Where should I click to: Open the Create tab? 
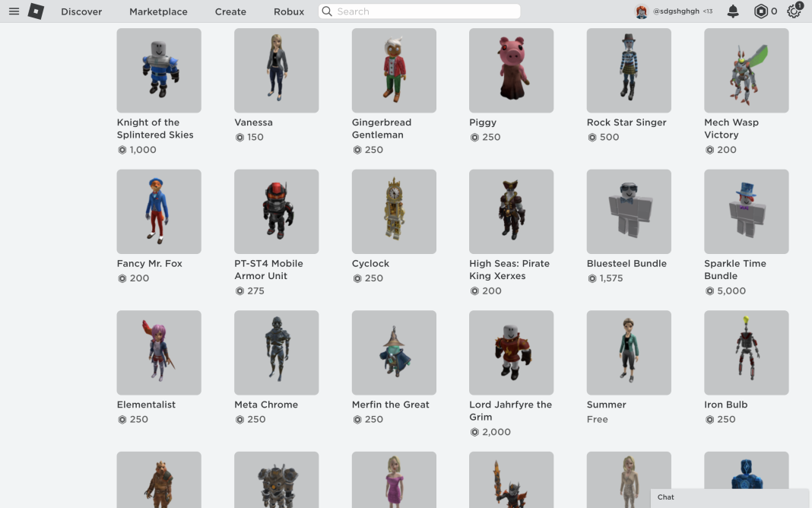pos(230,11)
